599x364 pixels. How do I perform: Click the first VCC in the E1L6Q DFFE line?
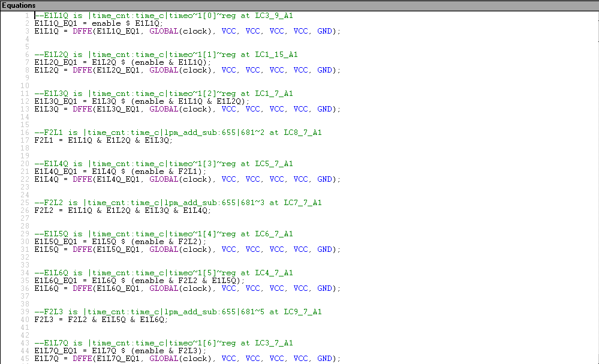228,288
